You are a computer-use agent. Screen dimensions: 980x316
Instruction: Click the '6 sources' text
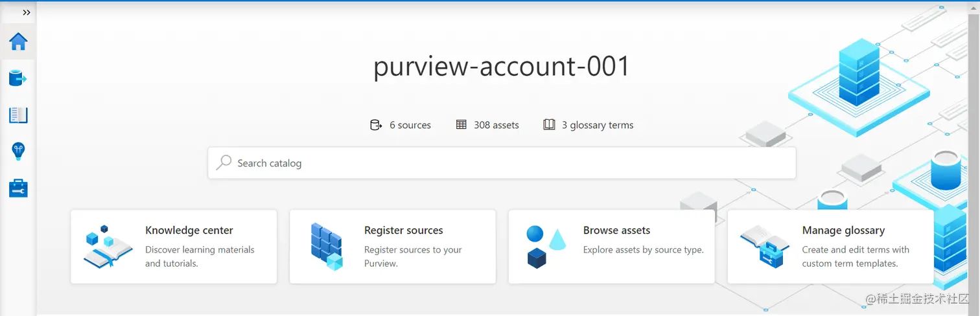[410, 125]
